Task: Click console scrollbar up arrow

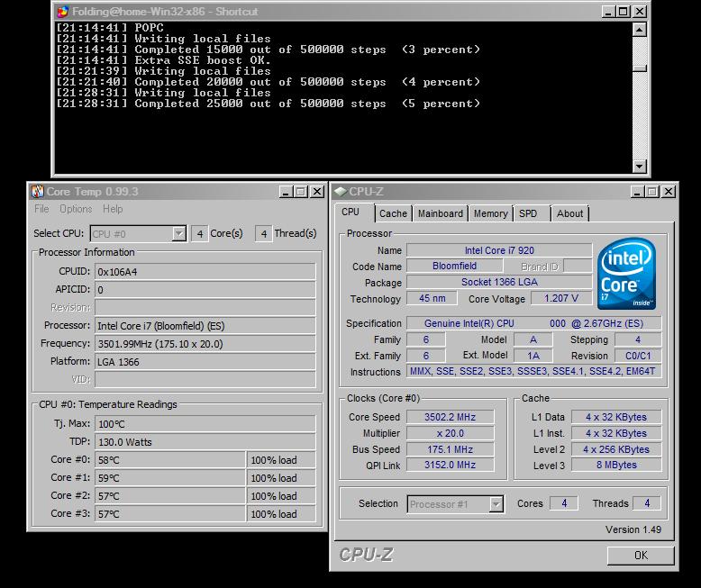Action: click(640, 30)
